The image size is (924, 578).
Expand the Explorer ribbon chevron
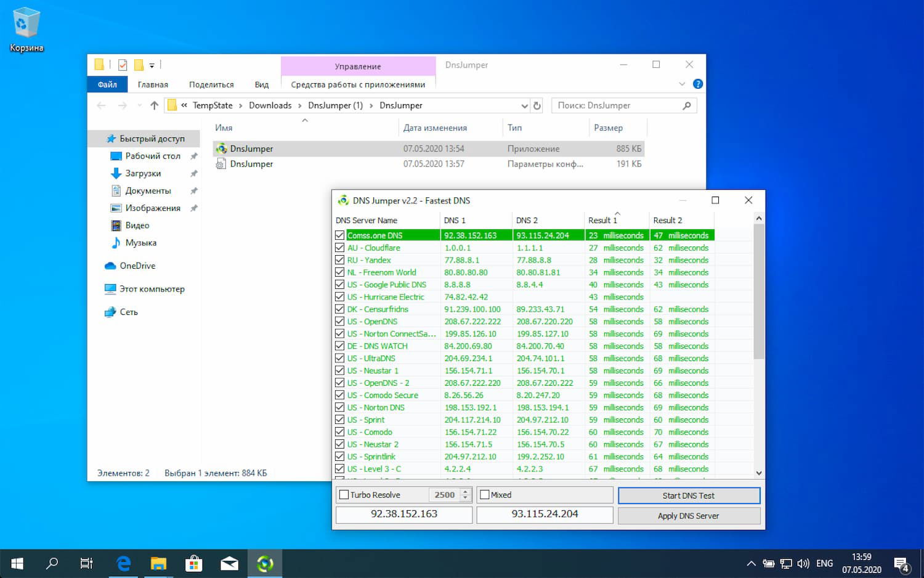[x=682, y=84]
